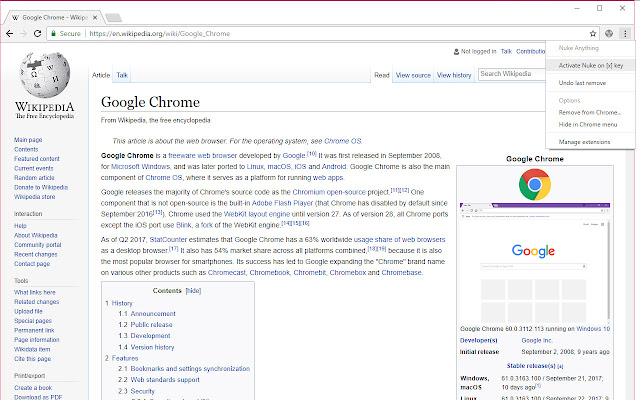Open the Chrome three-dot menu

[x=625, y=33]
